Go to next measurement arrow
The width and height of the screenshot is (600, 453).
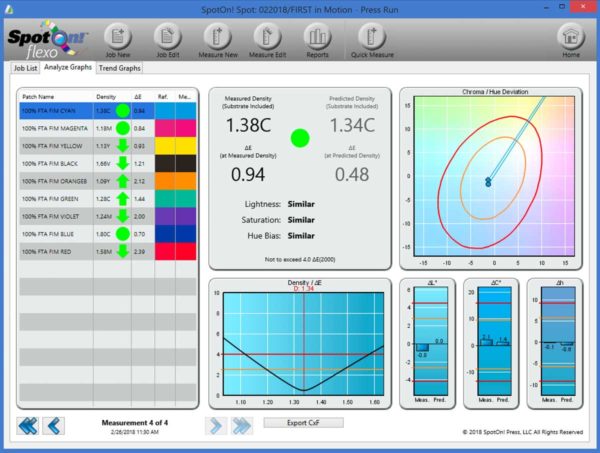(x=215, y=426)
